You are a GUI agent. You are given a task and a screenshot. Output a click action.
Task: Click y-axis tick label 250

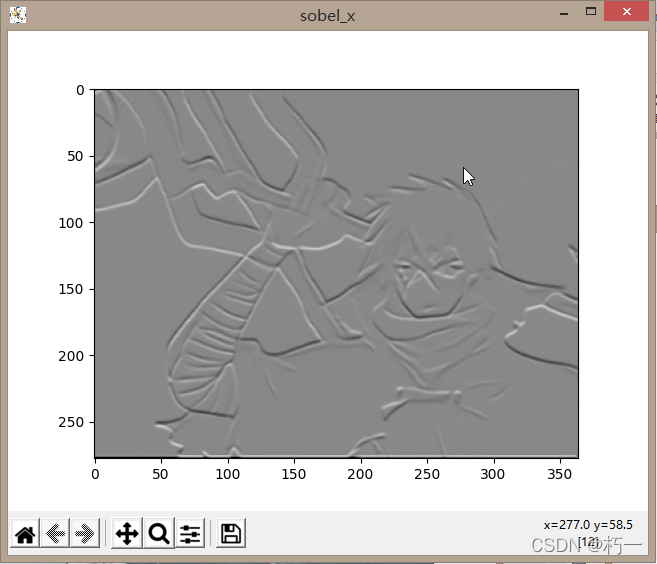click(71, 422)
